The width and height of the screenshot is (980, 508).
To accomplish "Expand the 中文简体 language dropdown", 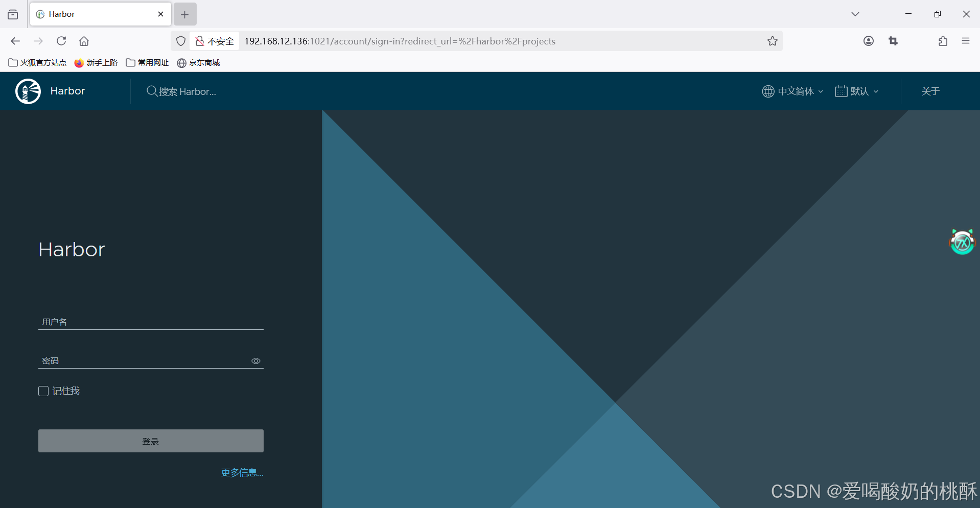I will click(x=794, y=91).
